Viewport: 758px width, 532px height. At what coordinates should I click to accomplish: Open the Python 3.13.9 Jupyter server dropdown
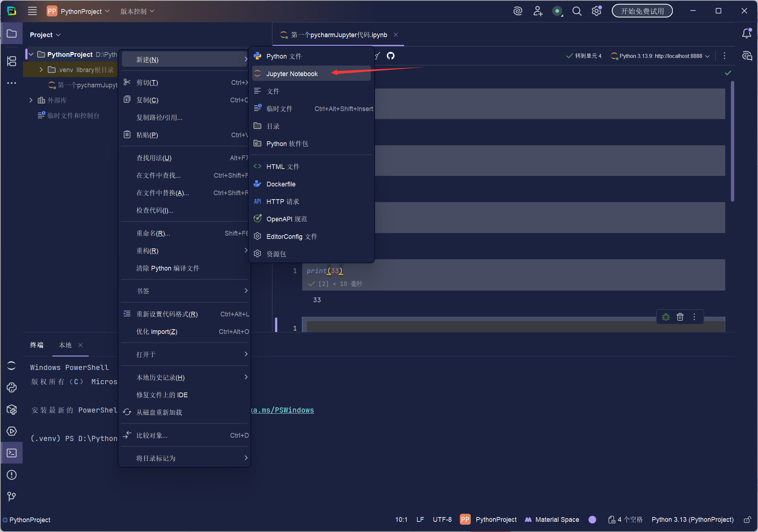660,56
